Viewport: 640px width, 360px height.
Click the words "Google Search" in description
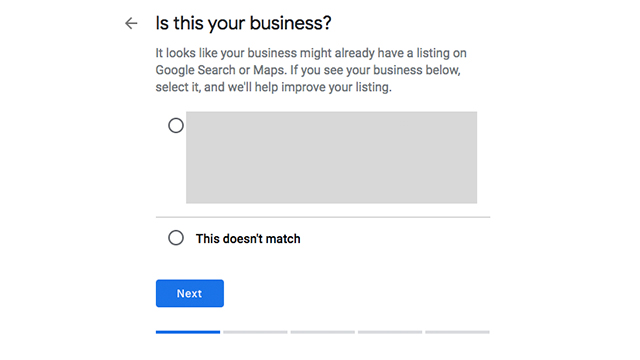tap(196, 70)
